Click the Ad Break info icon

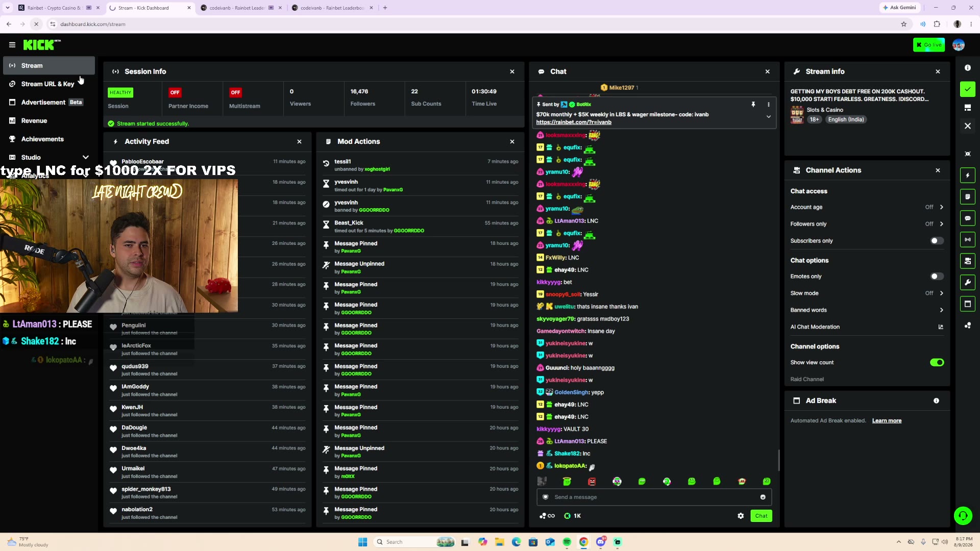coord(937,401)
